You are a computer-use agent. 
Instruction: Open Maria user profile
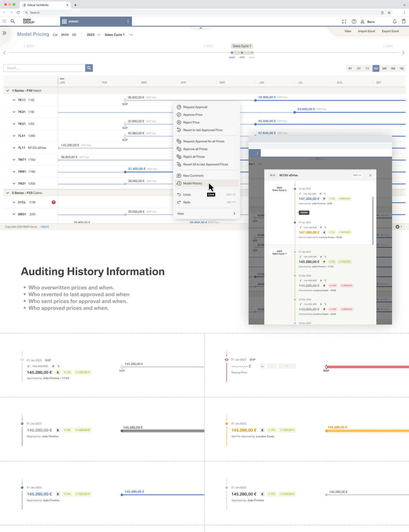368,22
